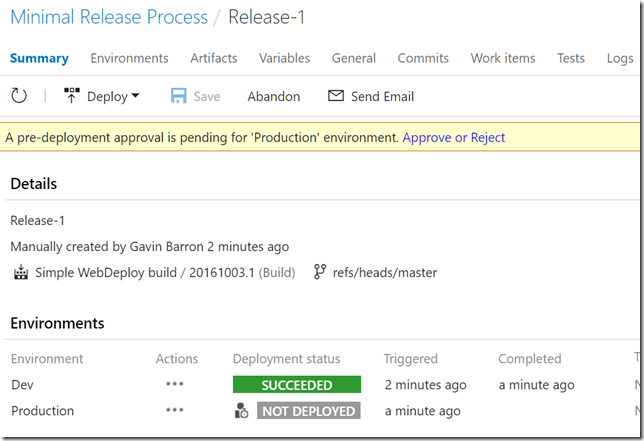
Task: Click the branch icon next to refs/heads/master
Action: click(320, 272)
